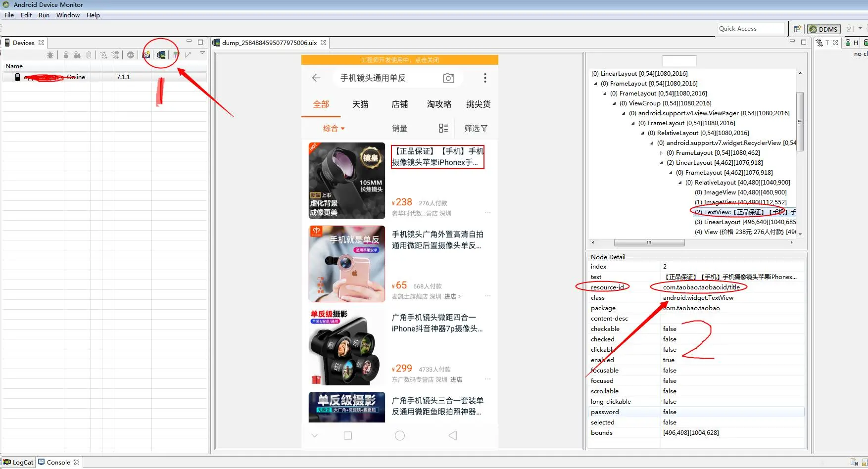
Task: Click the three-dot overflow icon in phone screenshot
Action: coord(485,78)
